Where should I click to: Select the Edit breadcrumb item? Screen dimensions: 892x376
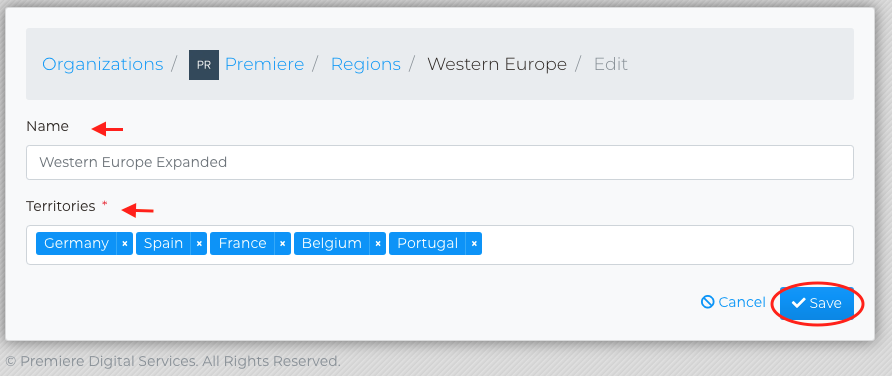click(610, 64)
